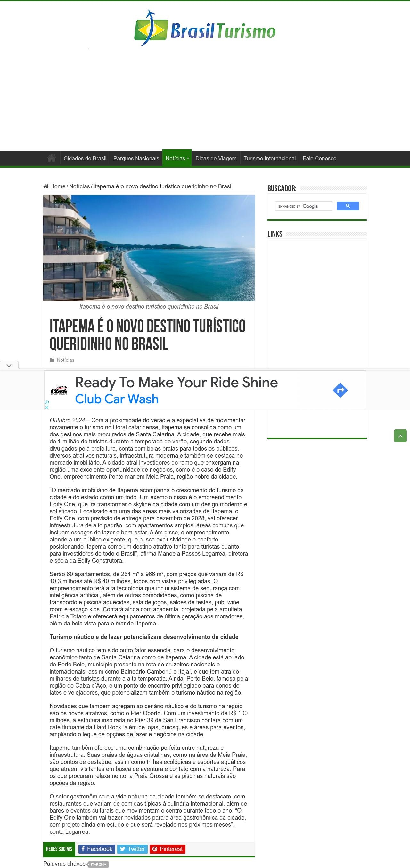Share article on Pinterest

pos(168,849)
